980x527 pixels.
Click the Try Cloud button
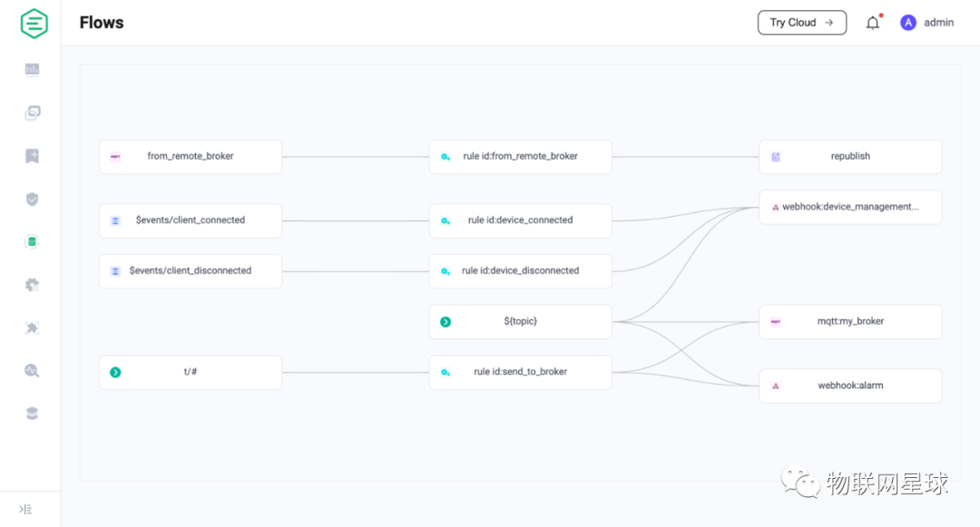pos(801,23)
